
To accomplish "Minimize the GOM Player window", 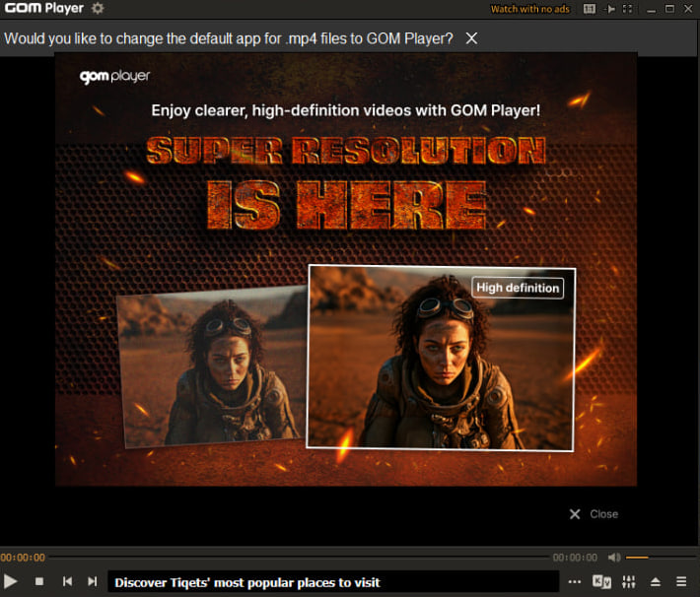I will click(x=652, y=10).
